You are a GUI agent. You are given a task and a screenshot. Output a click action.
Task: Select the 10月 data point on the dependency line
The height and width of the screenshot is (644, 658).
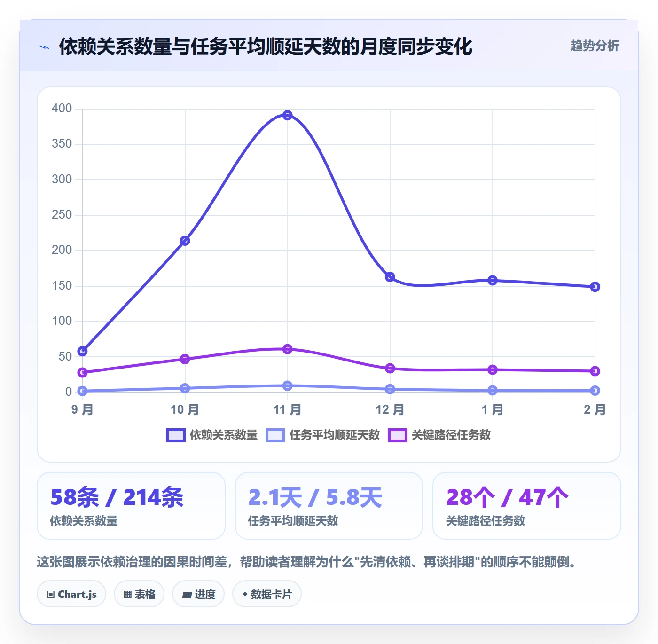click(x=185, y=241)
